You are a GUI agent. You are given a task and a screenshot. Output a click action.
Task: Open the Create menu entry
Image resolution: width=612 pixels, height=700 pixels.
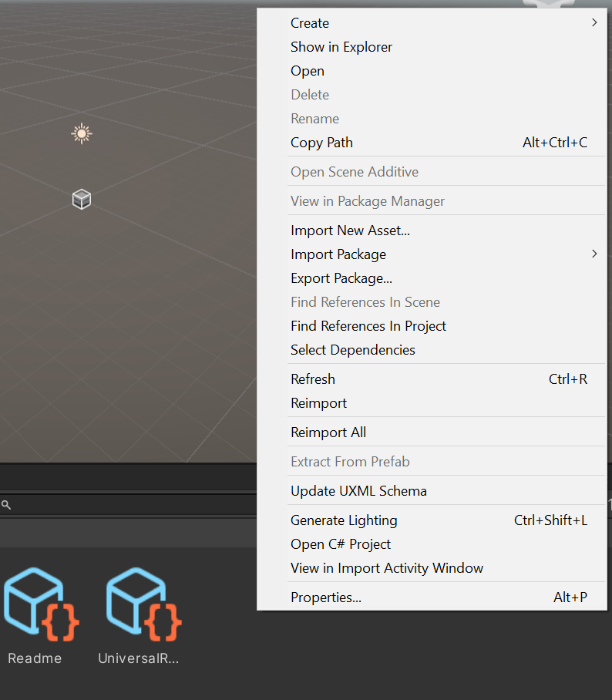[432, 23]
